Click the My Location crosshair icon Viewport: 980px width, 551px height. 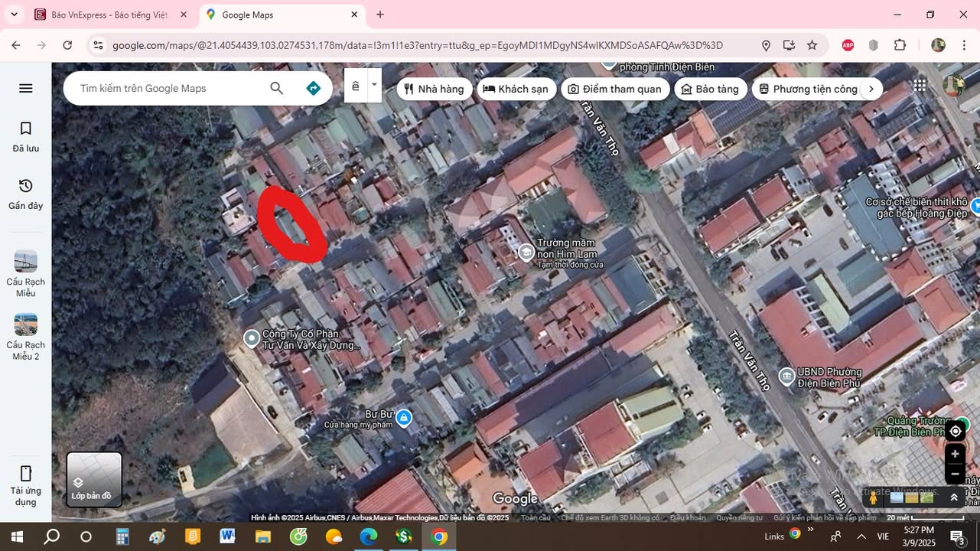954,430
